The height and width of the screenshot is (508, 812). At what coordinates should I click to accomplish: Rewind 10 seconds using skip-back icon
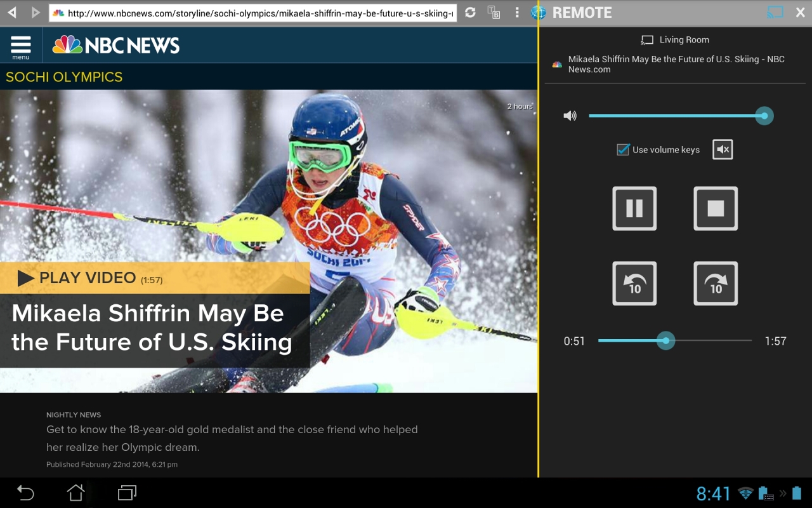[x=634, y=283]
